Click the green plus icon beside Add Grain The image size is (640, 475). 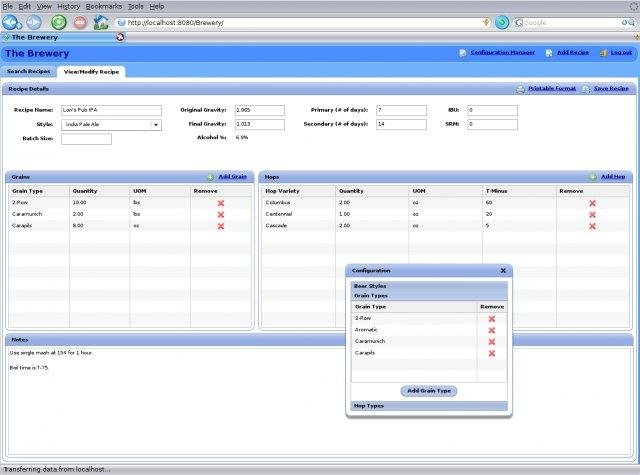[x=210, y=177]
